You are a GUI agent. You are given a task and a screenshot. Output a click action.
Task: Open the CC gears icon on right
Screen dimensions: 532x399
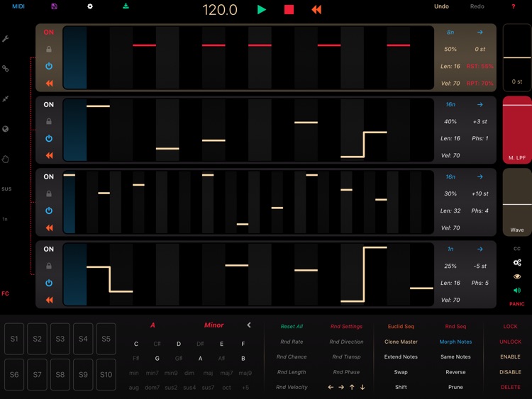[x=517, y=262]
